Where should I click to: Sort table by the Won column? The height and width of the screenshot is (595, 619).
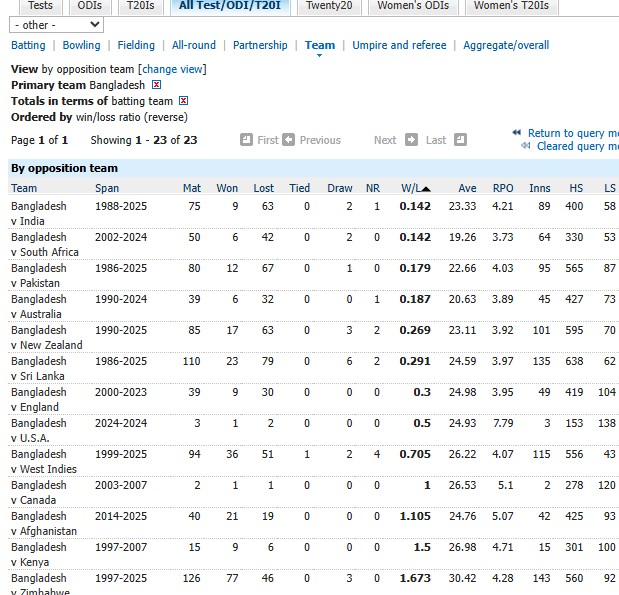click(x=227, y=188)
